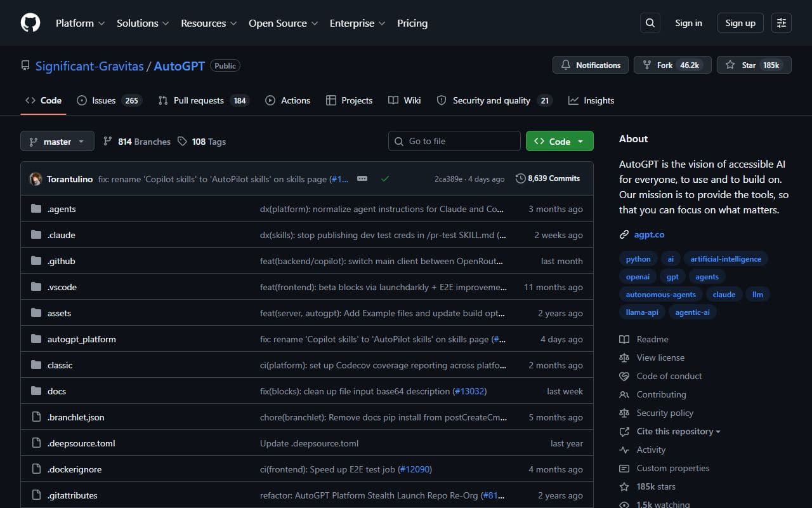Viewport: 812px width, 508px height.
Task: Open the .claude folder
Action: click(62, 235)
